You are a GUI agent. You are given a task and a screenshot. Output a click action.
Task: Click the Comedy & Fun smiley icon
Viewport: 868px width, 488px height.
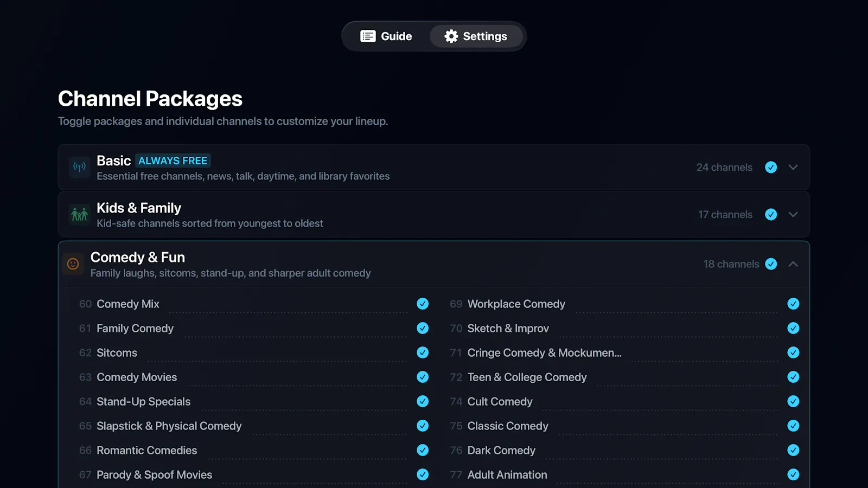click(73, 264)
